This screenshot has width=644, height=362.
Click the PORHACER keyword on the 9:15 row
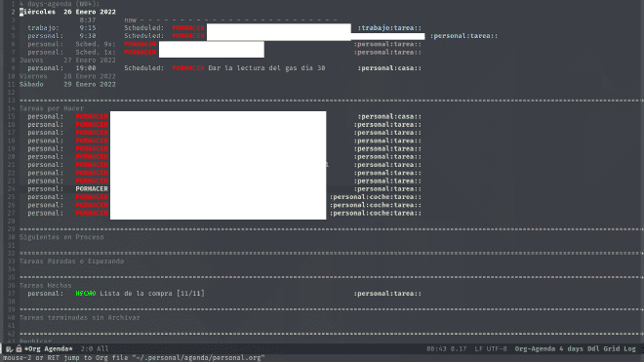pyautogui.click(x=188, y=28)
